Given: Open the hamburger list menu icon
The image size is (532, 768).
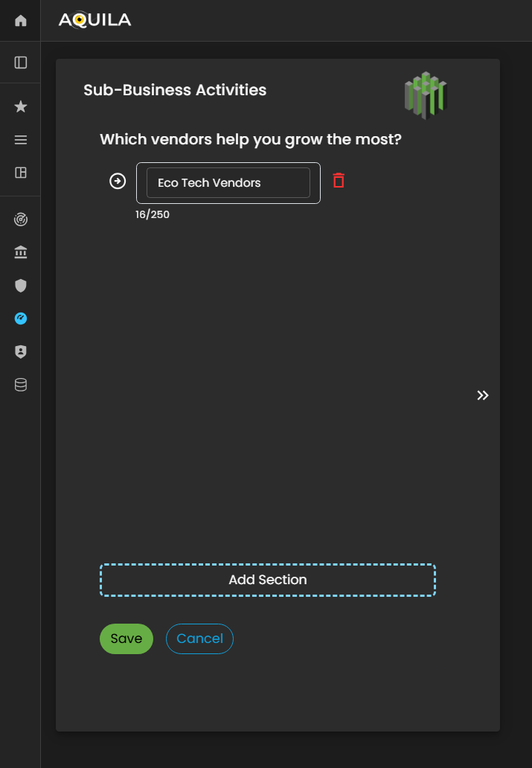Looking at the screenshot, I should coord(21,140).
